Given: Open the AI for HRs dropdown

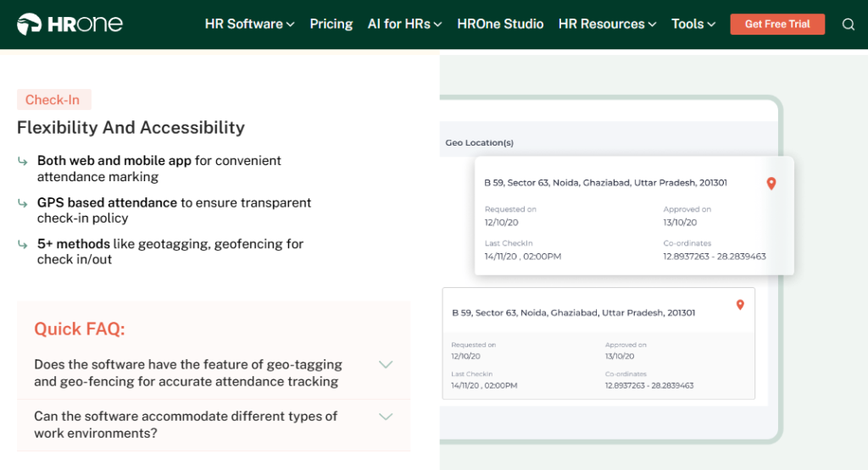Looking at the screenshot, I should (x=404, y=25).
